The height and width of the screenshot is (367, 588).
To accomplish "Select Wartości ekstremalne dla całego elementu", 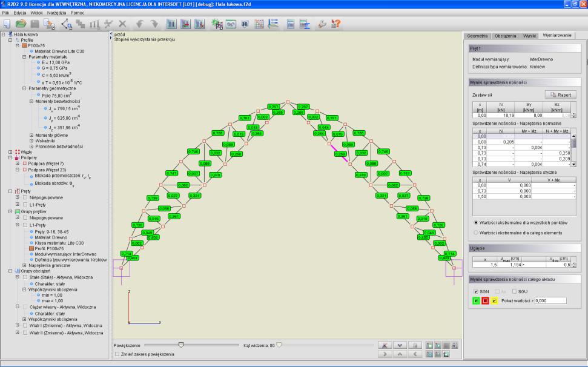I will point(476,233).
